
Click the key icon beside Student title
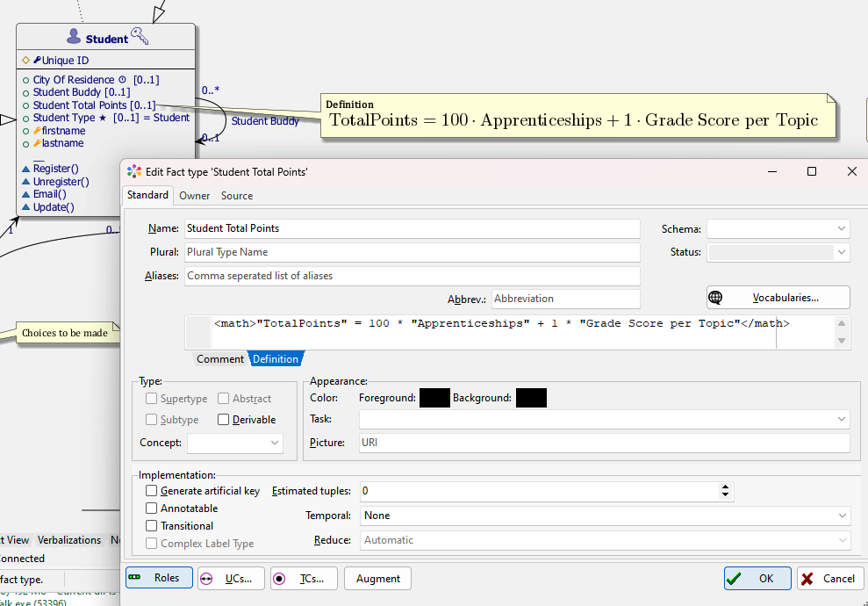(140, 36)
